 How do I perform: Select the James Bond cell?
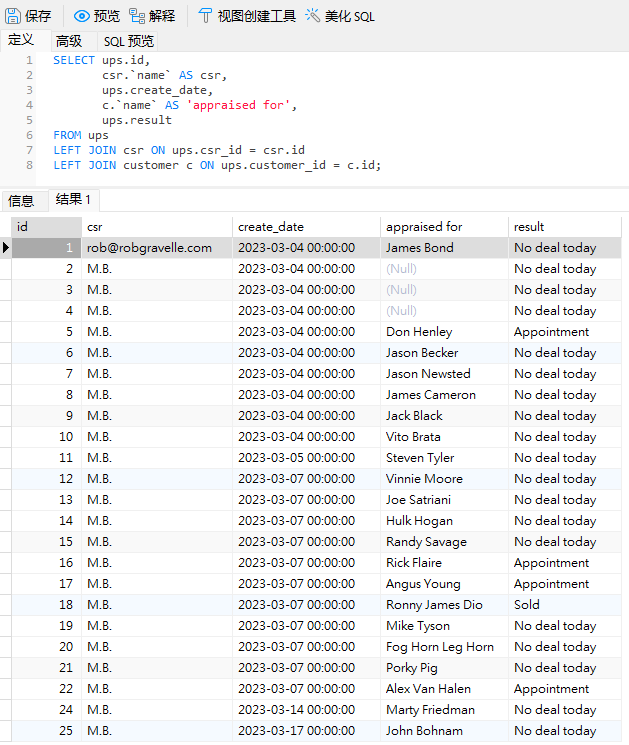pyautogui.click(x=444, y=248)
